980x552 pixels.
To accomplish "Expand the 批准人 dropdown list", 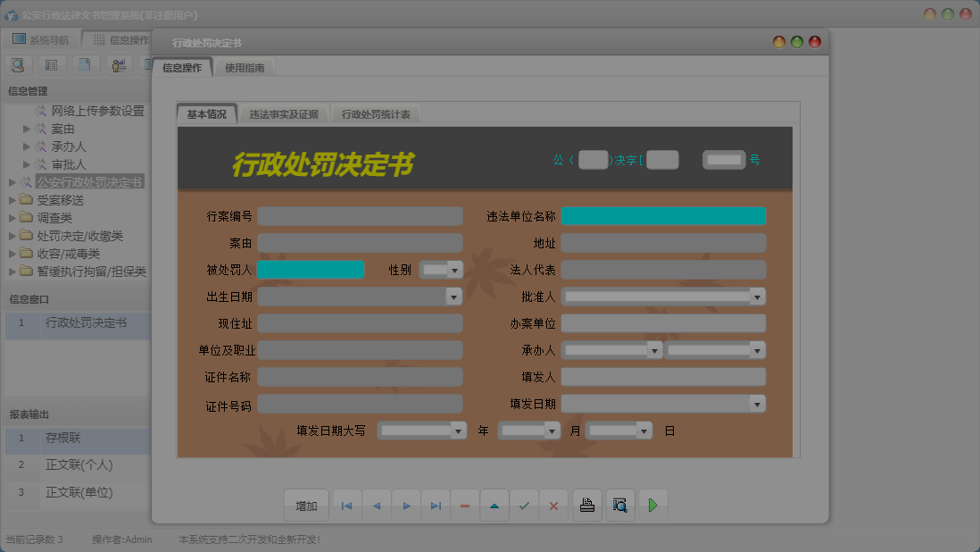I will (x=757, y=297).
